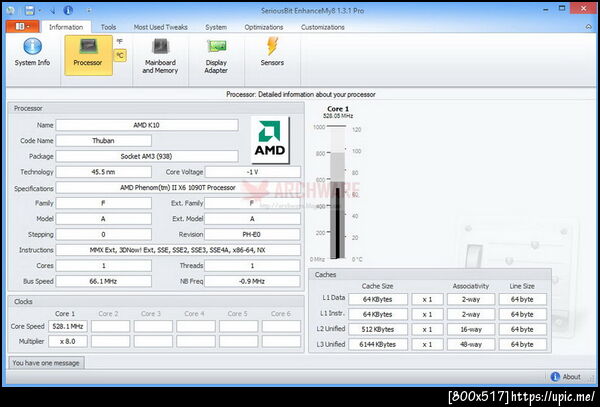Switch to the Information tab
The height and width of the screenshot is (407, 600).
[66, 27]
